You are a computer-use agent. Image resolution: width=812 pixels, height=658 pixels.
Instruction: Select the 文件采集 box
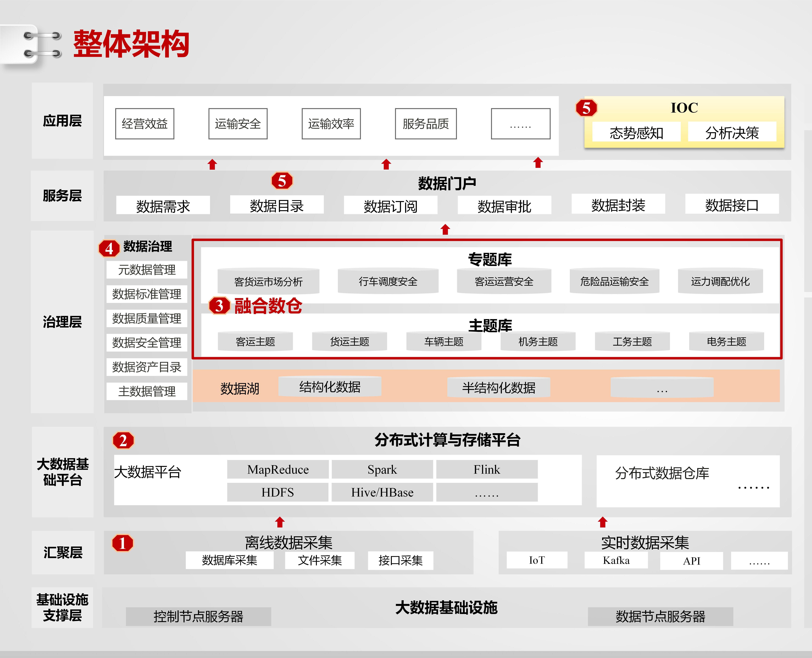pyautogui.click(x=320, y=560)
